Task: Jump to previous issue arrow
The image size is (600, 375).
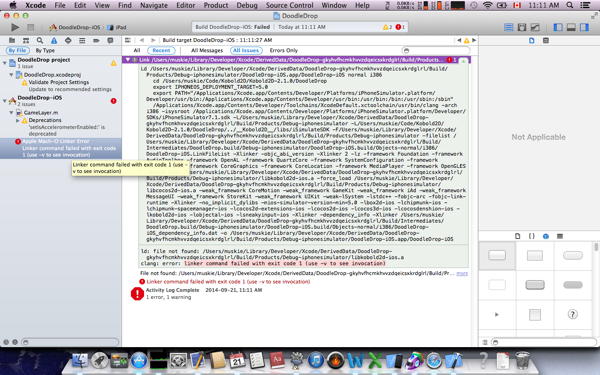Action: (459, 40)
